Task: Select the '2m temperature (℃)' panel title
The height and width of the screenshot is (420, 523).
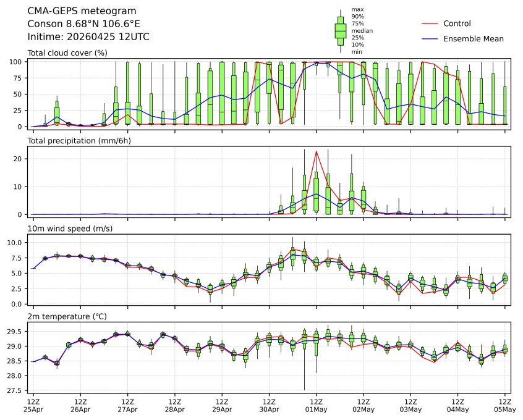Action: coord(67,316)
